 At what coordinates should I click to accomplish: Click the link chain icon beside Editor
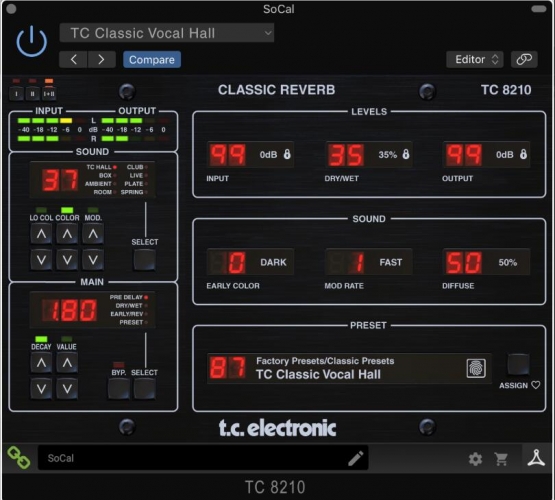point(524,59)
